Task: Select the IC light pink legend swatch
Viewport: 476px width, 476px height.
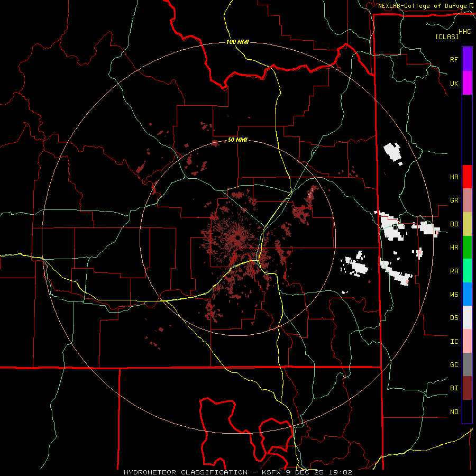Action: click(467, 341)
